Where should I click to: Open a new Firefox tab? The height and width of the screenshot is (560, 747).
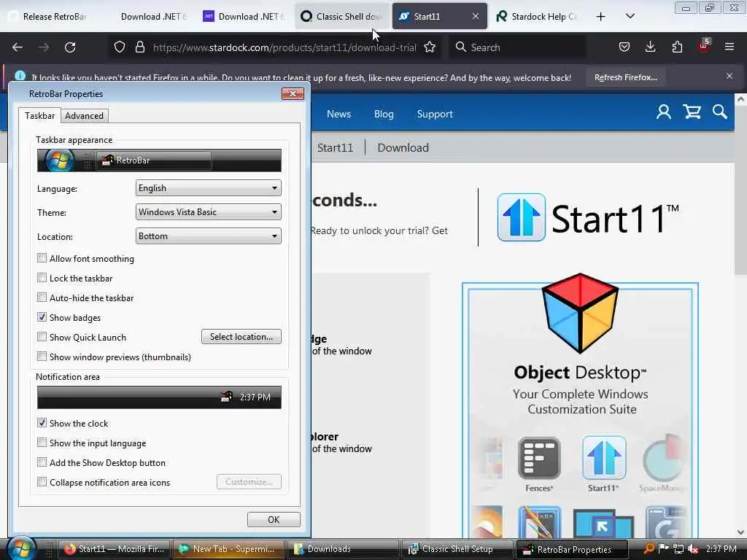click(601, 17)
